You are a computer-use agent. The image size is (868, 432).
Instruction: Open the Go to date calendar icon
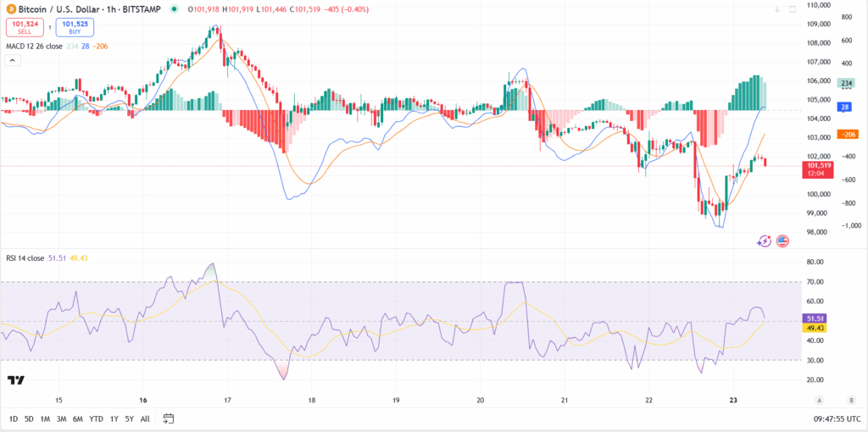point(169,418)
